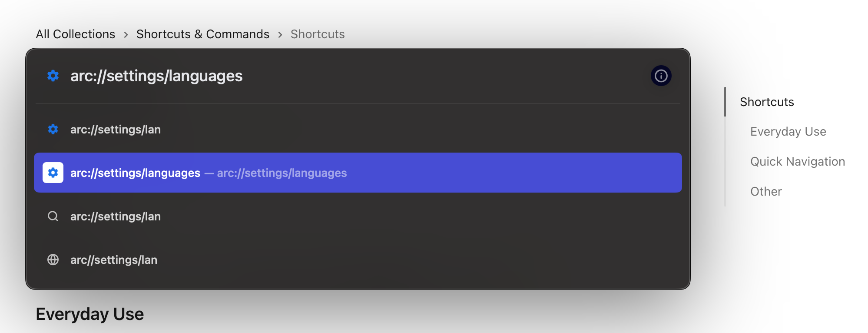This screenshot has width=868, height=333.
Task: Jump to Quick Navigation in sidebar contents
Action: [798, 161]
